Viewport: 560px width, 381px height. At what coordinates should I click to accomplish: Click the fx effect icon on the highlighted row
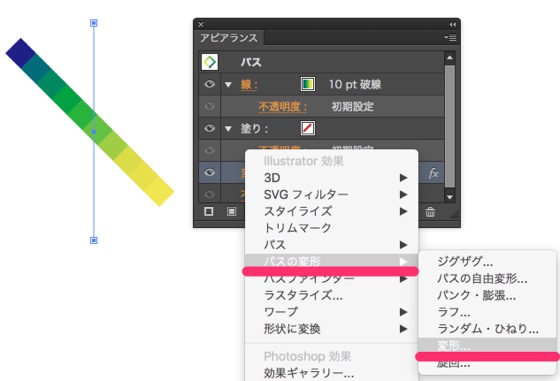pyautogui.click(x=433, y=173)
